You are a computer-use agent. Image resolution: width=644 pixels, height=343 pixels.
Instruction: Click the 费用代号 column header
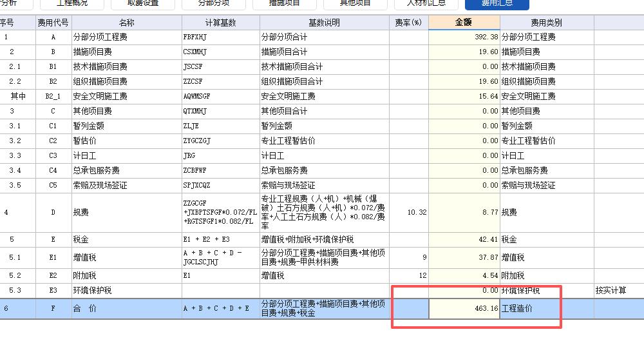coord(53,23)
